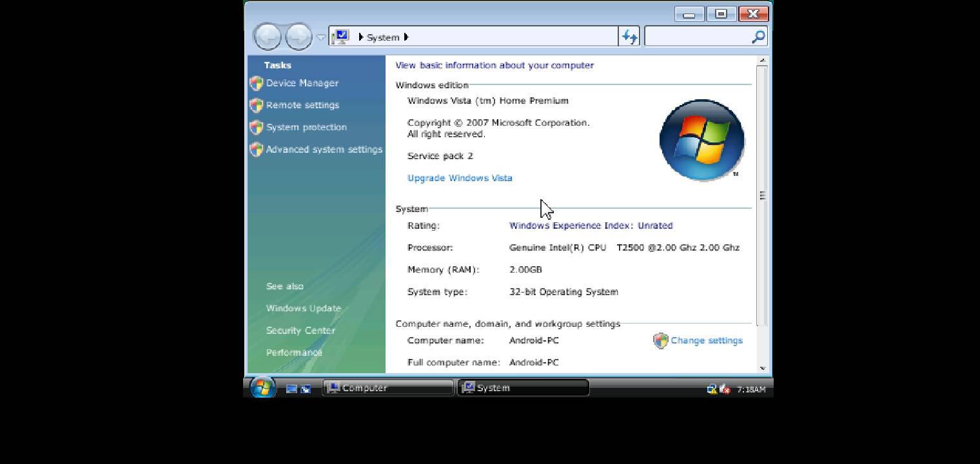
Task: Click the computer icon in address bar
Action: [342, 37]
